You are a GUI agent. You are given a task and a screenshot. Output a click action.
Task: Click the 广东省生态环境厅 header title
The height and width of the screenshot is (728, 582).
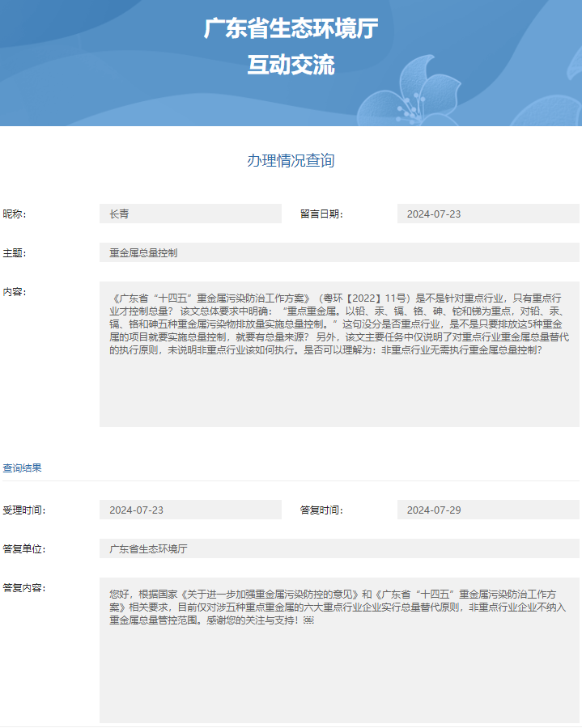pos(291,29)
